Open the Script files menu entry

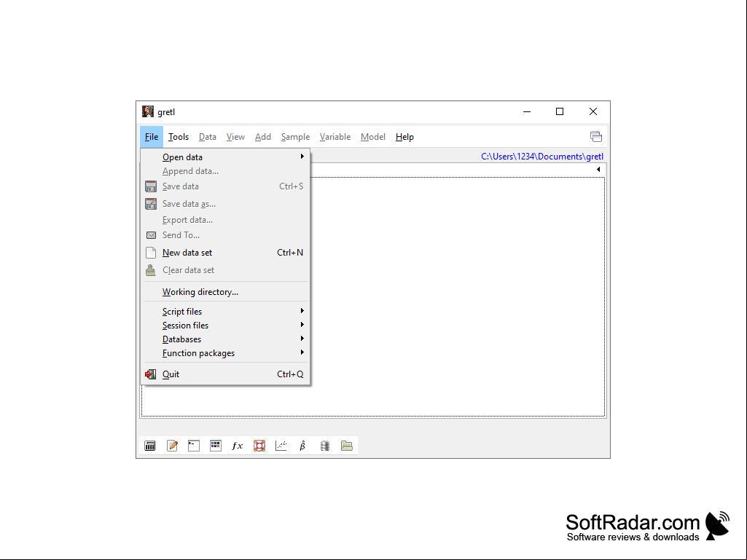pos(225,312)
